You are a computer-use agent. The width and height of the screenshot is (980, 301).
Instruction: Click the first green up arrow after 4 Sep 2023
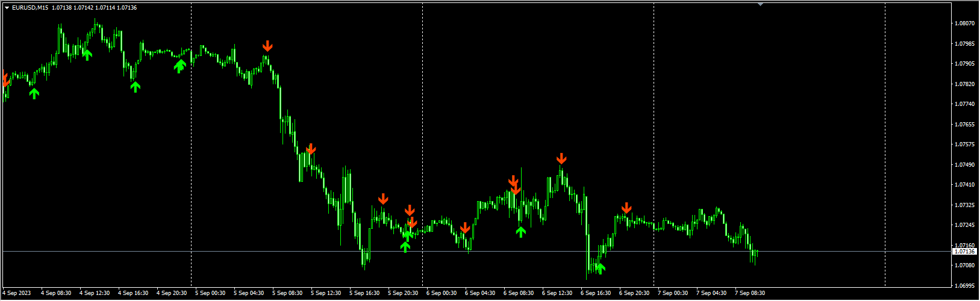(x=34, y=93)
